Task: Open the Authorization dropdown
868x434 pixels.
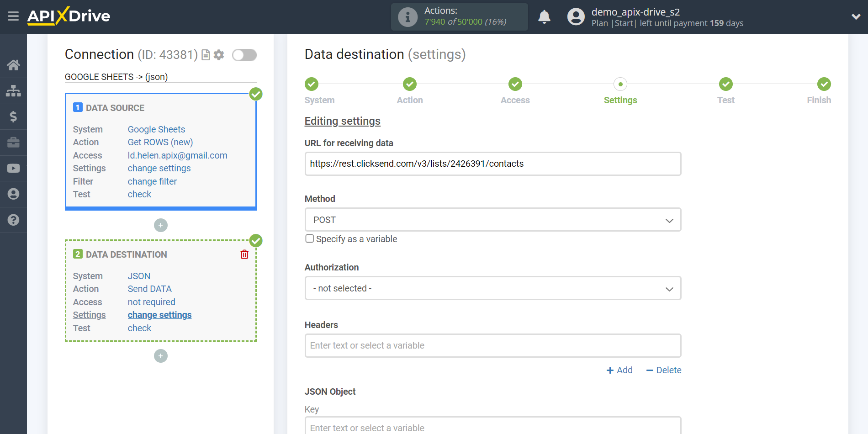Action: pyautogui.click(x=493, y=288)
